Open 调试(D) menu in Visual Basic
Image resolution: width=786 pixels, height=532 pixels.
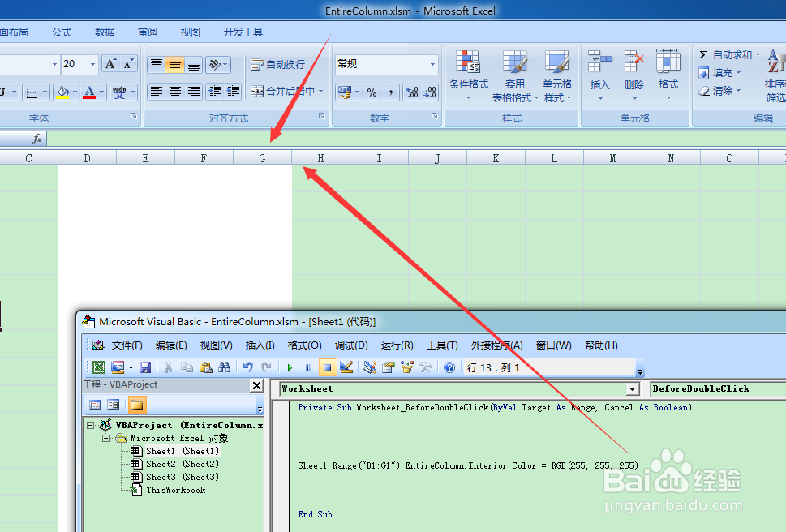coord(351,345)
